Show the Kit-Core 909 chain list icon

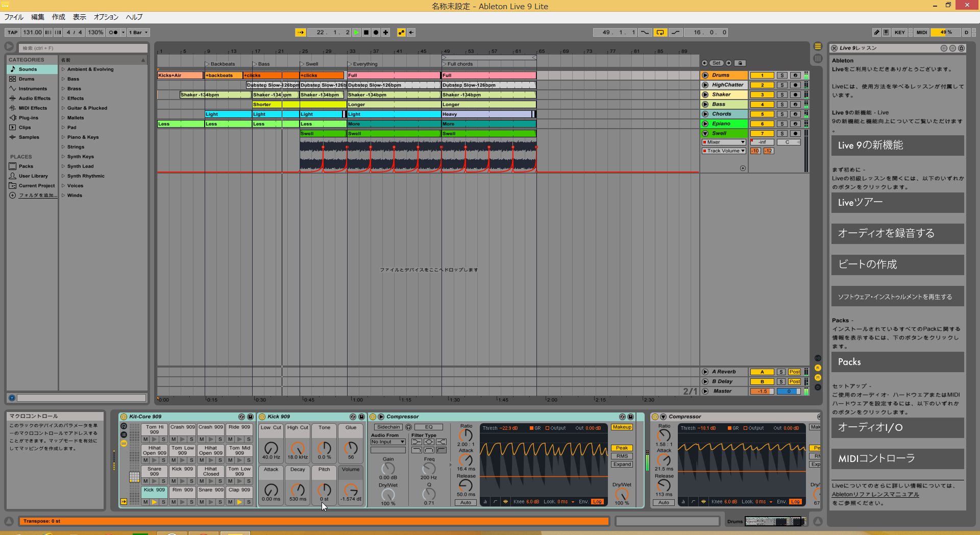click(124, 434)
